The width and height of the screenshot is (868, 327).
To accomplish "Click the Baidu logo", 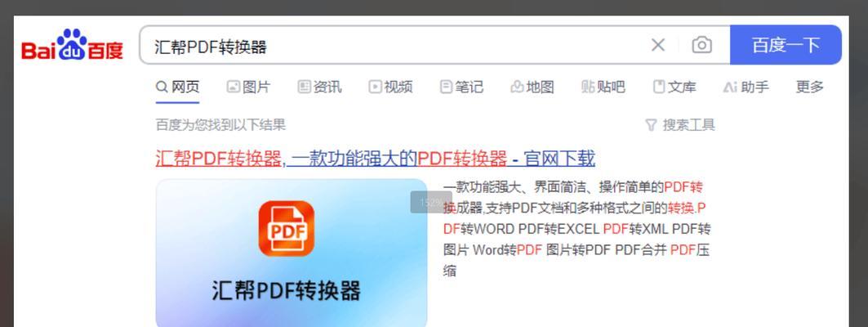I will pyautogui.click(x=72, y=45).
